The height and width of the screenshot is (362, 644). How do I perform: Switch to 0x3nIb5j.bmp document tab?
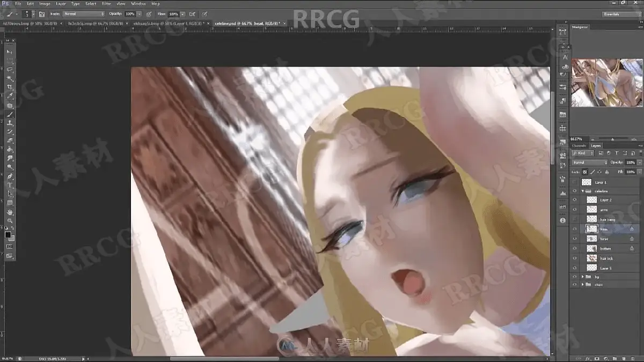coord(95,23)
